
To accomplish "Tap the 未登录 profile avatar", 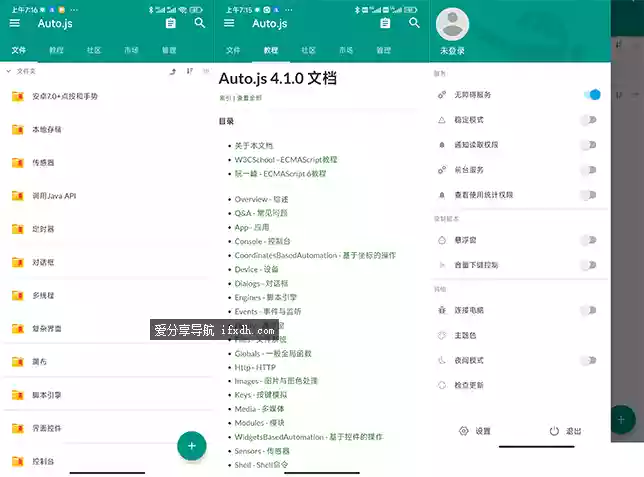I will tap(452, 24).
